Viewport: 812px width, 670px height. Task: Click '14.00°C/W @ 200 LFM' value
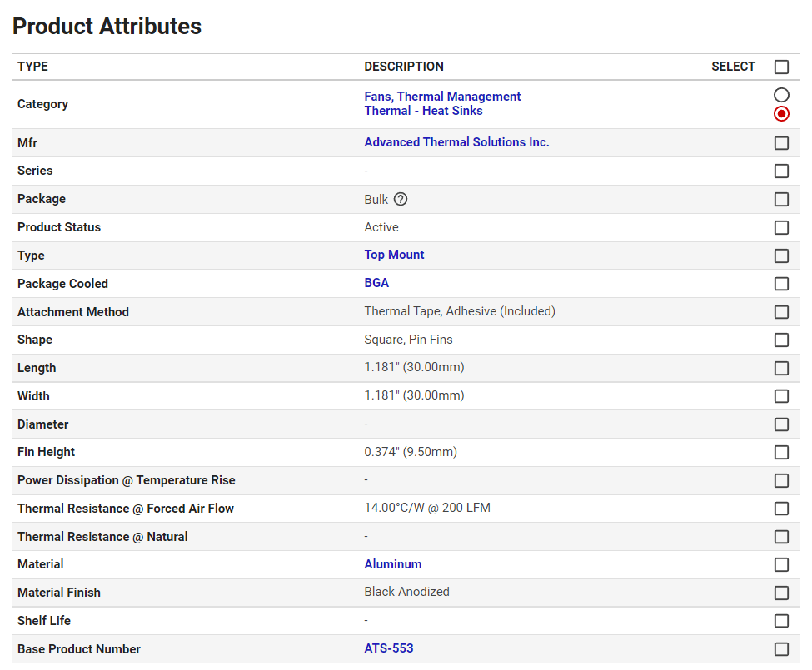[x=426, y=508]
